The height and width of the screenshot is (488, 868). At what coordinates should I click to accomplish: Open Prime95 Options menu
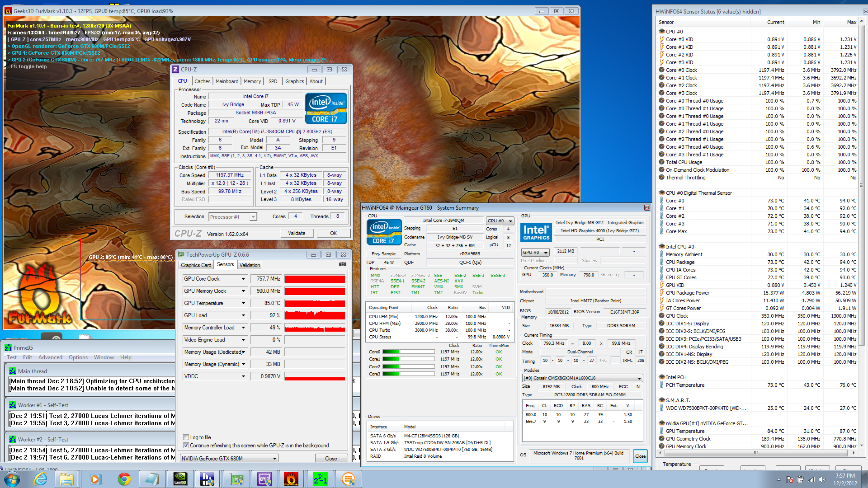coord(78,357)
